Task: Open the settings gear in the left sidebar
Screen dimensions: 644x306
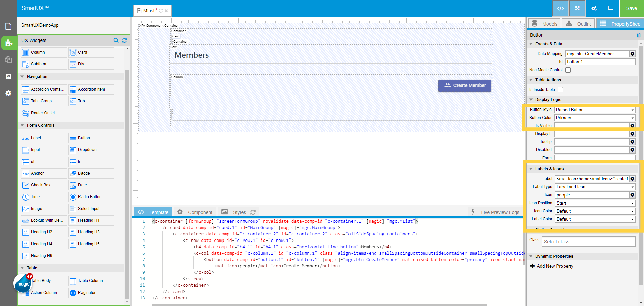Action: click(8, 93)
